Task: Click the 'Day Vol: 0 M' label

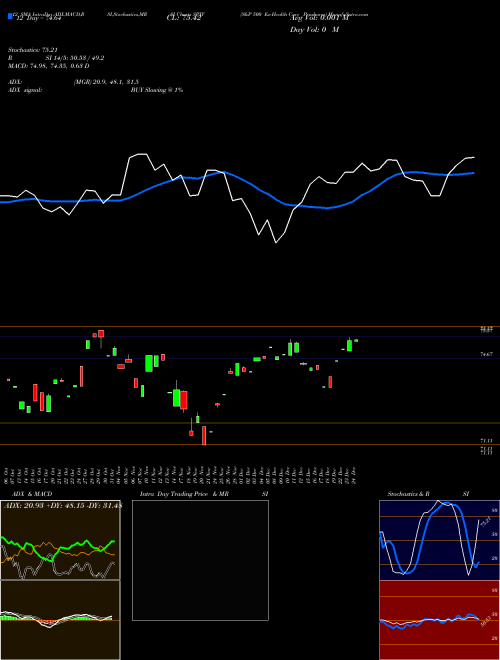Action: 314,30
